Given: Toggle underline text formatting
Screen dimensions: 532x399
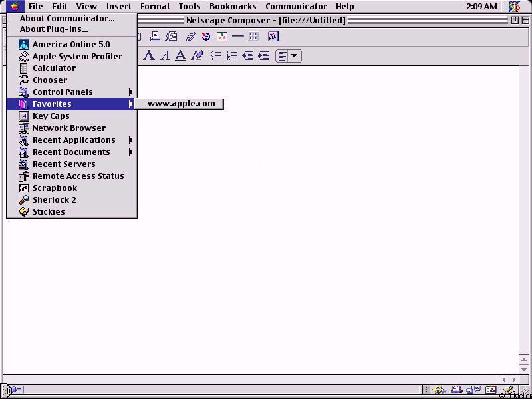Looking at the screenshot, I should click(x=180, y=56).
